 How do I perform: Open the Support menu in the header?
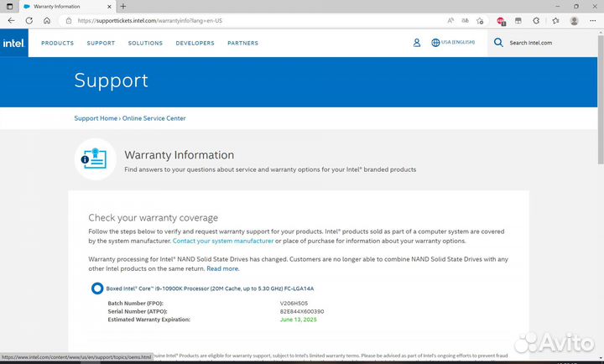tap(101, 43)
